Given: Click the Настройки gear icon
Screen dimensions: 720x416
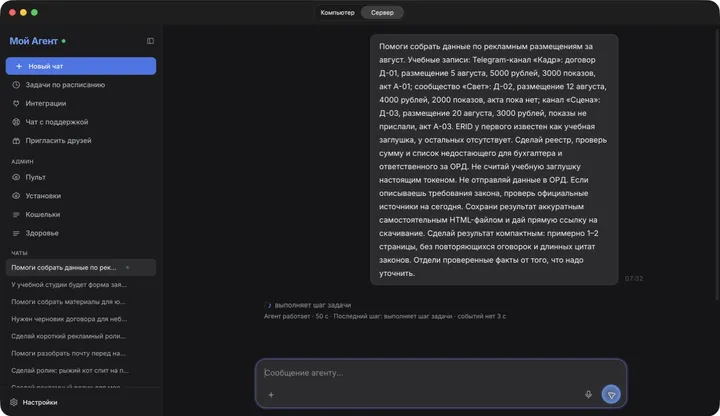Looking at the screenshot, I should (x=14, y=402).
